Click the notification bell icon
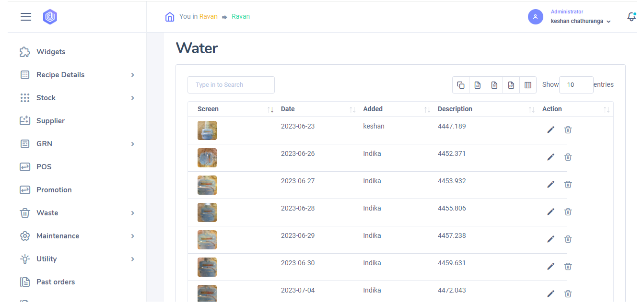This screenshot has height=305, width=644. pos(631,17)
